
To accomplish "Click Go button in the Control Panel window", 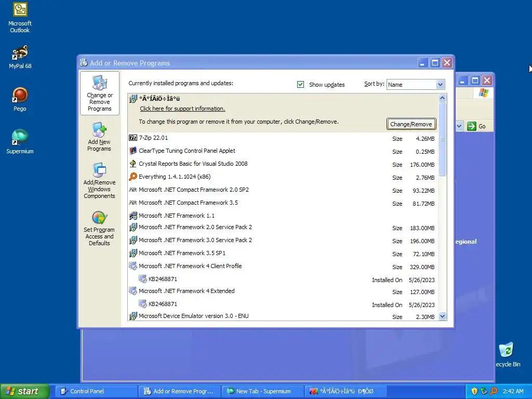I will pyautogui.click(x=476, y=126).
